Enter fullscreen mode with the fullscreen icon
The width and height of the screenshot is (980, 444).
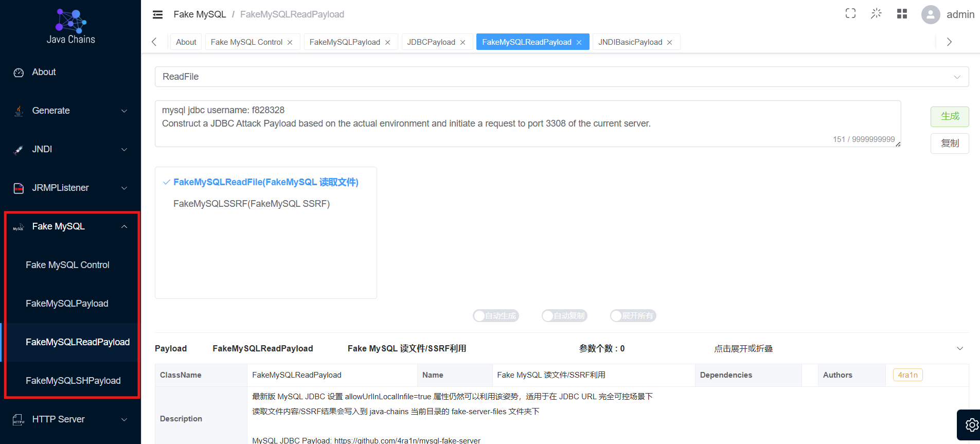[850, 14]
